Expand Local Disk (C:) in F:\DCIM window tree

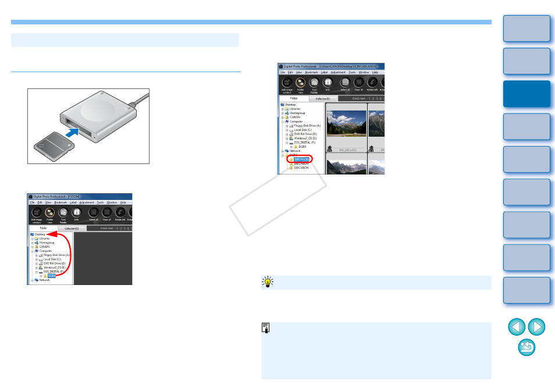point(37,259)
